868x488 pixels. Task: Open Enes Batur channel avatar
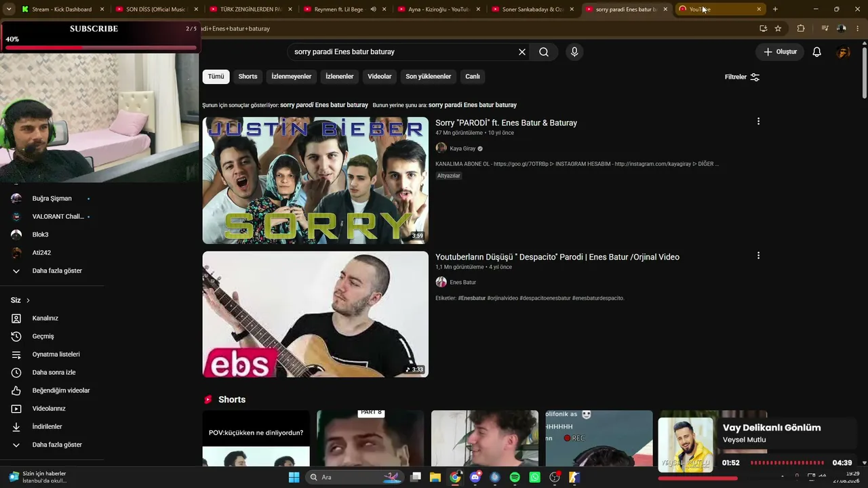[441, 282]
